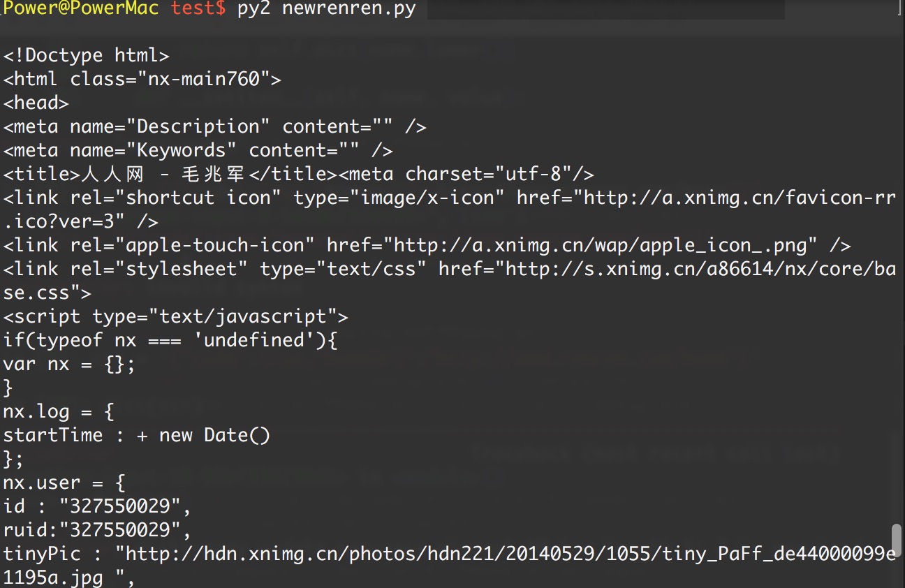Click the '<!Doctype html>' line
Screen dimensions: 905x588
86,55
